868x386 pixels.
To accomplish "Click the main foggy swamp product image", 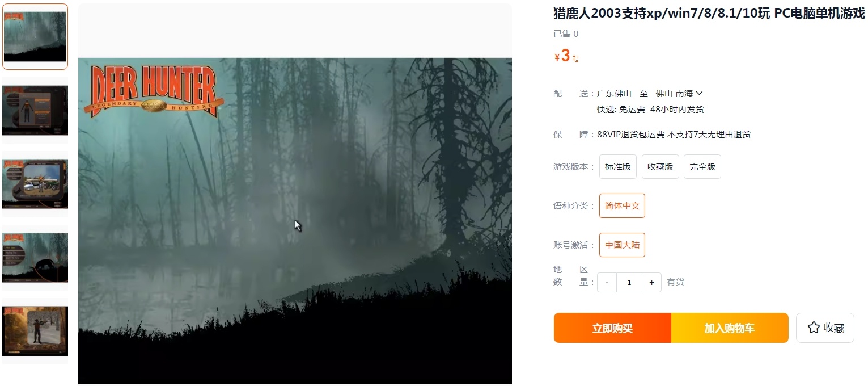I will 295,221.
